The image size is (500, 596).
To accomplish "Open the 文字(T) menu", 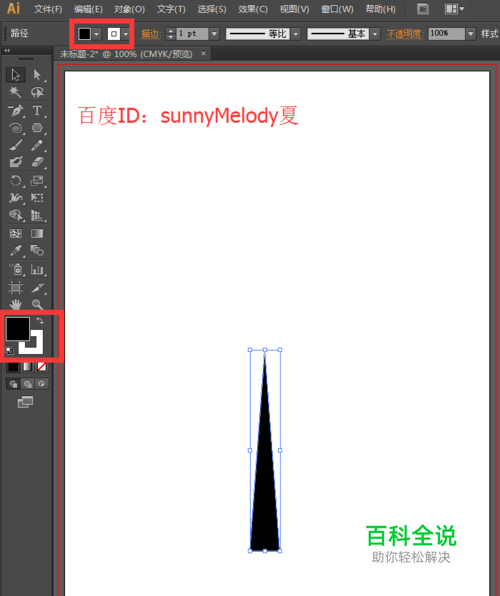I will point(171,9).
